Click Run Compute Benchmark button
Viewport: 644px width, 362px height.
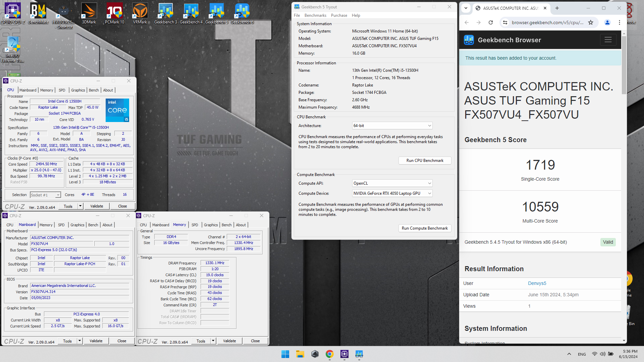point(425,228)
